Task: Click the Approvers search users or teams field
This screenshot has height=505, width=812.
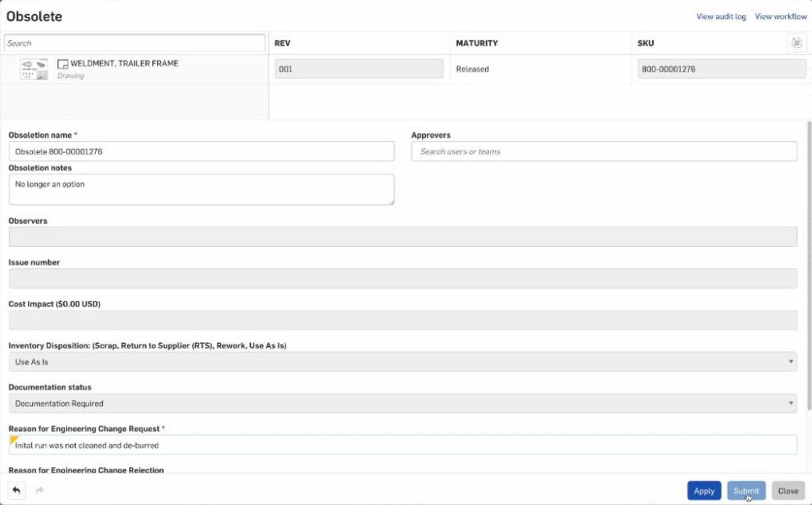Action: click(x=603, y=152)
